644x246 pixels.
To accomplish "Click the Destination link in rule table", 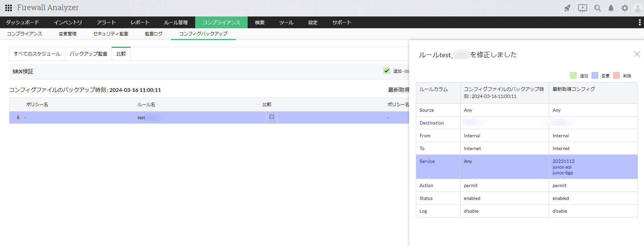I will 431,123.
